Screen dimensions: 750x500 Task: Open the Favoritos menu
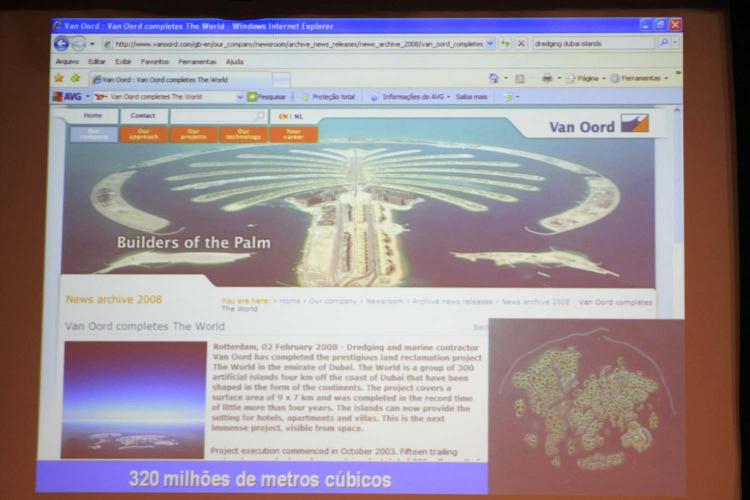(x=155, y=61)
